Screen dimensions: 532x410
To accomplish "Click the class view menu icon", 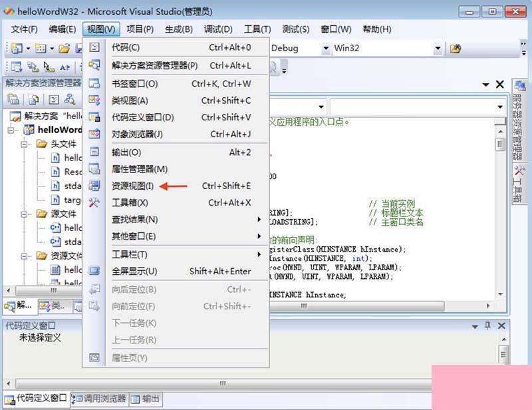I will [94, 100].
